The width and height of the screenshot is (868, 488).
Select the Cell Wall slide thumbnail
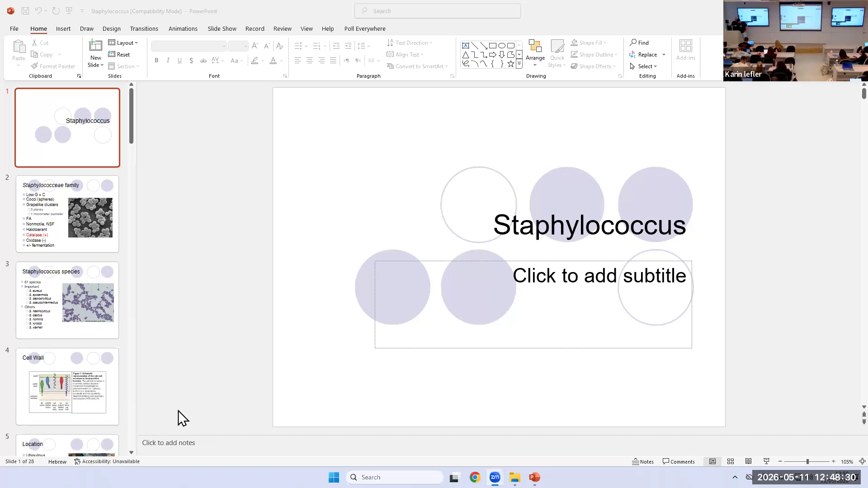[x=67, y=386]
